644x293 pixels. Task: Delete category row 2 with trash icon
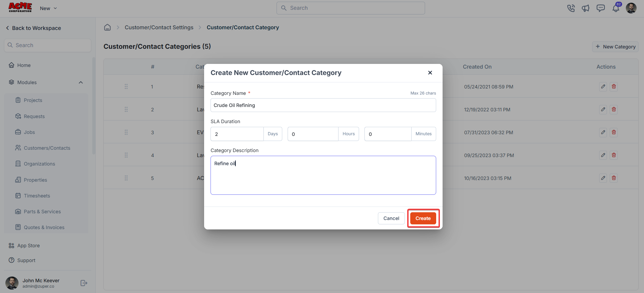click(x=614, y=109)
